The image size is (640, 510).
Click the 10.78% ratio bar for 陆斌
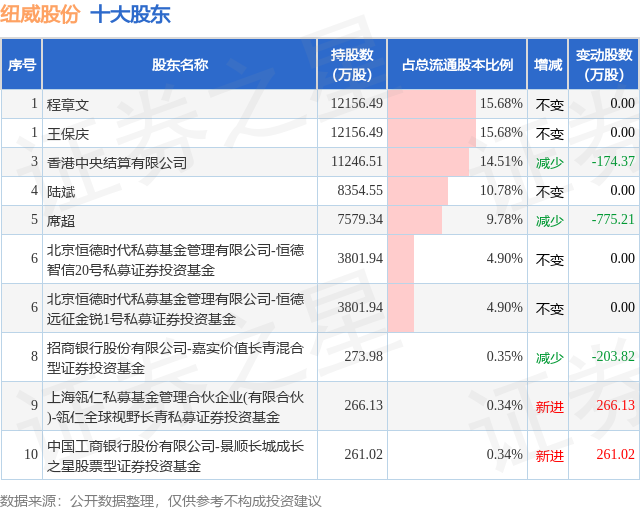(418, 191)
